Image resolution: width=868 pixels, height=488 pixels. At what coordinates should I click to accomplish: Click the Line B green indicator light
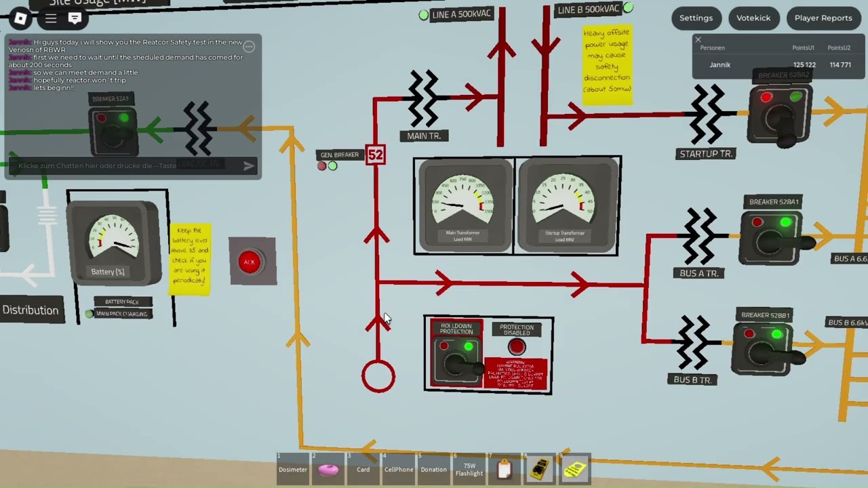[x=628, y=8]
